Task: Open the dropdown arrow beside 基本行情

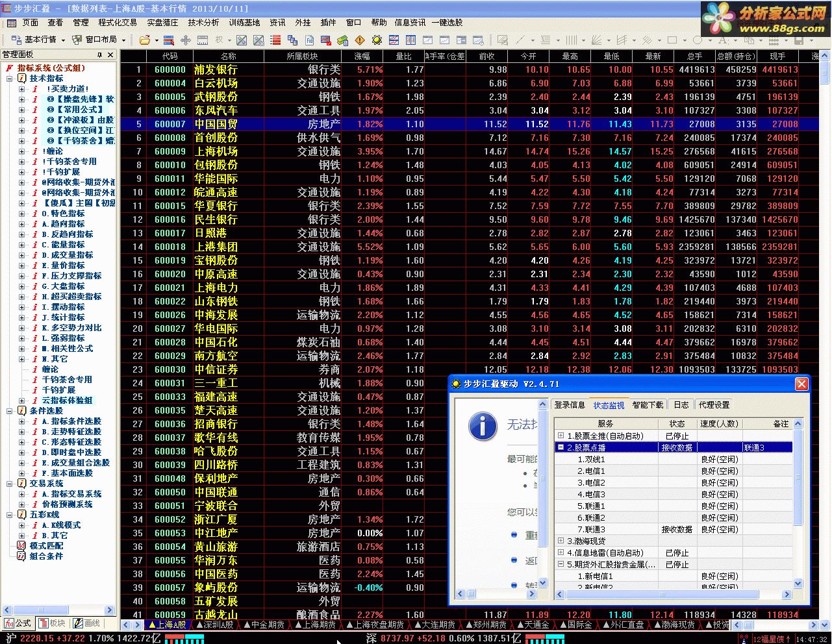Action: (x=63, y=40)
